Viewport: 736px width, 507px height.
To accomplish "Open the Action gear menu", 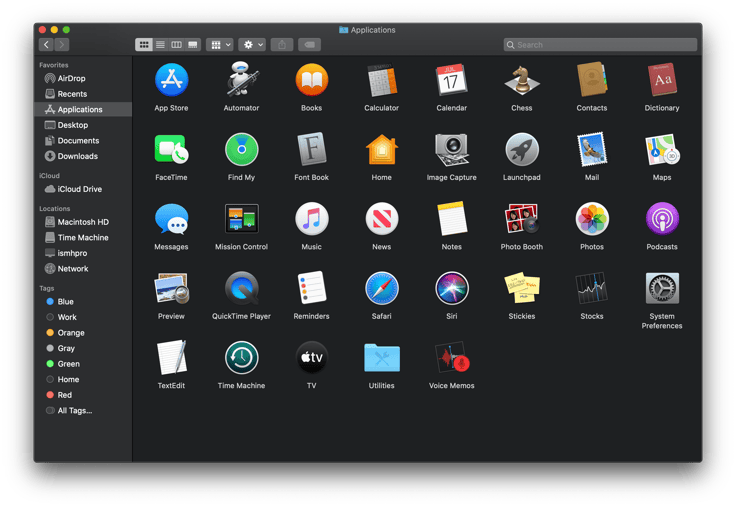I will point(252,45).
